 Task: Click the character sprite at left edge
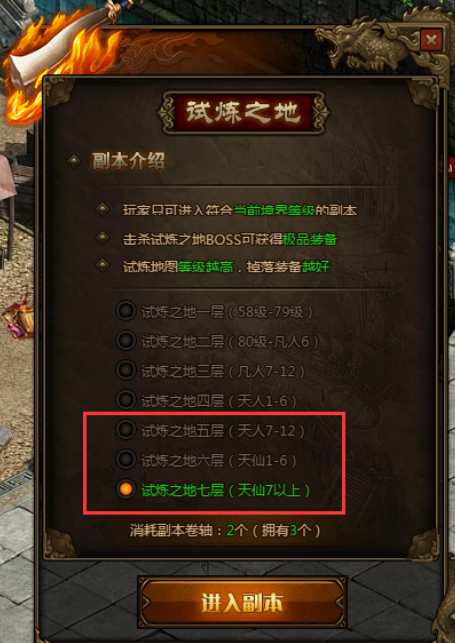[18, 318]
